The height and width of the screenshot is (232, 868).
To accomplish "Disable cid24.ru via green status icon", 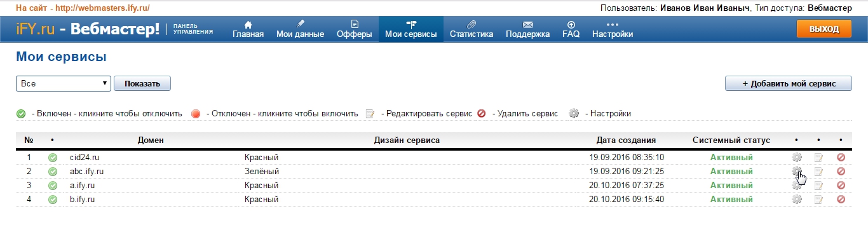I will click(x=53, y=157).
